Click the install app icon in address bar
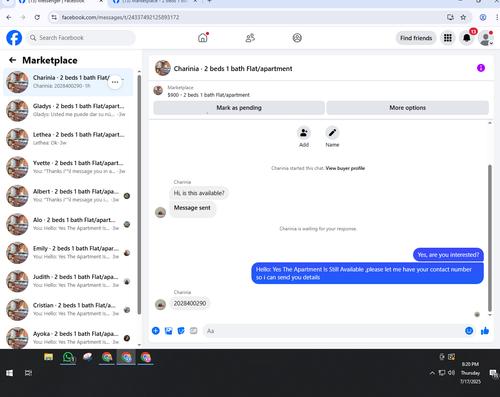 450,17
